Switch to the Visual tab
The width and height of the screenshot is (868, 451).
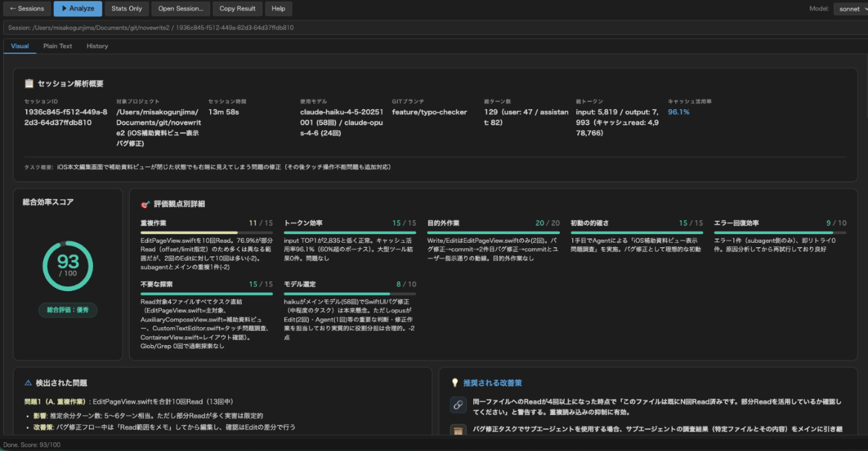[x=20, y=46]
